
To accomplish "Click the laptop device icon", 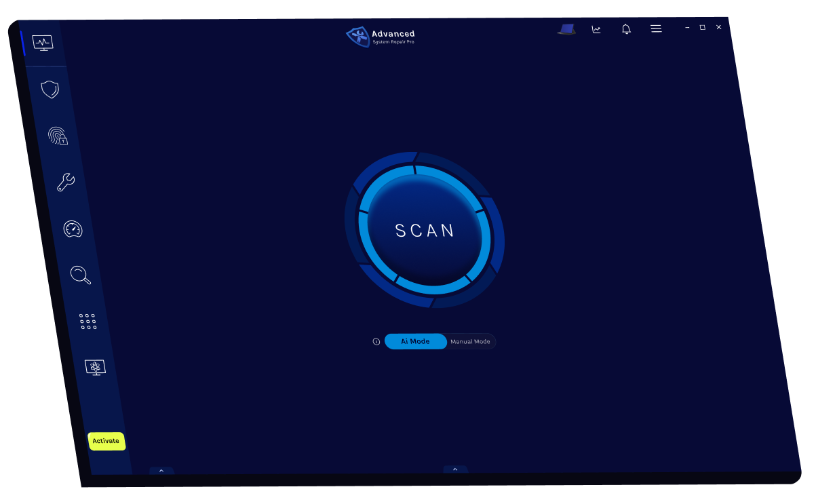I will pyautogui.click(x=566, y=29).
